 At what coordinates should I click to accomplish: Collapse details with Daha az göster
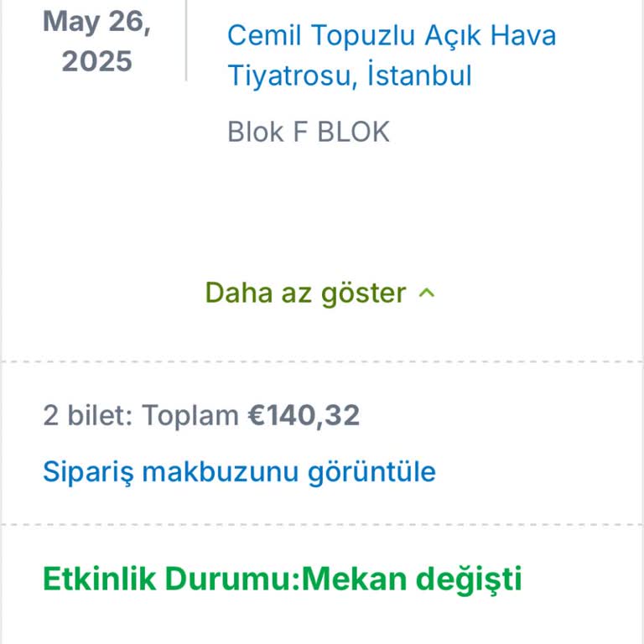[x=305, y=293]
